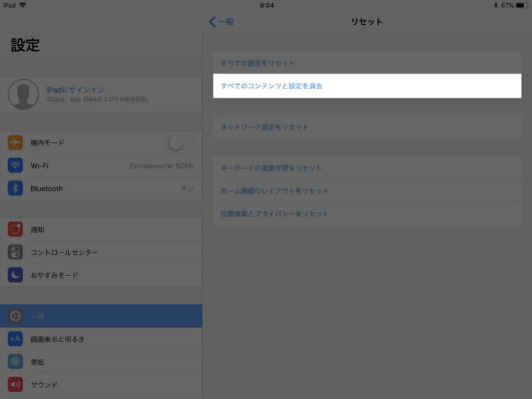Image resolution: width=532 pixels, height=399 pixels.
Task: Click Reset Home Screen Layout (ホーム画面のレイアウトをリセット)
Action: [x=367, y=191]
